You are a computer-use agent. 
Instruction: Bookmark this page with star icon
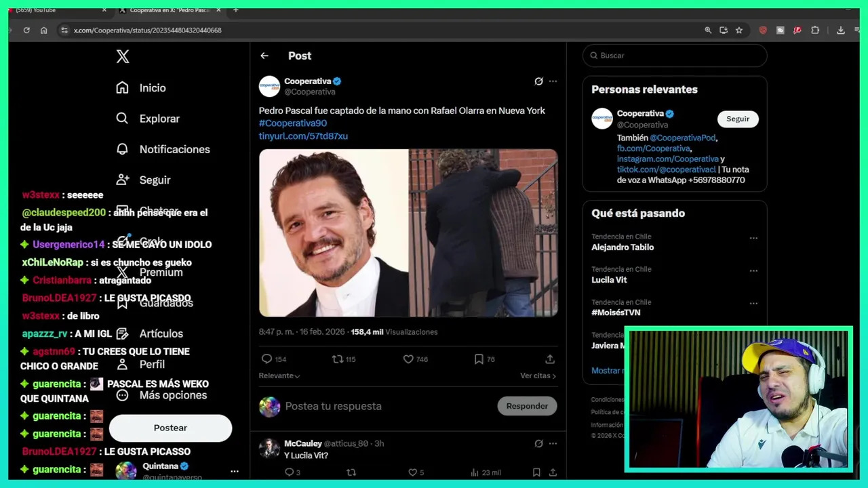(739, 30)
